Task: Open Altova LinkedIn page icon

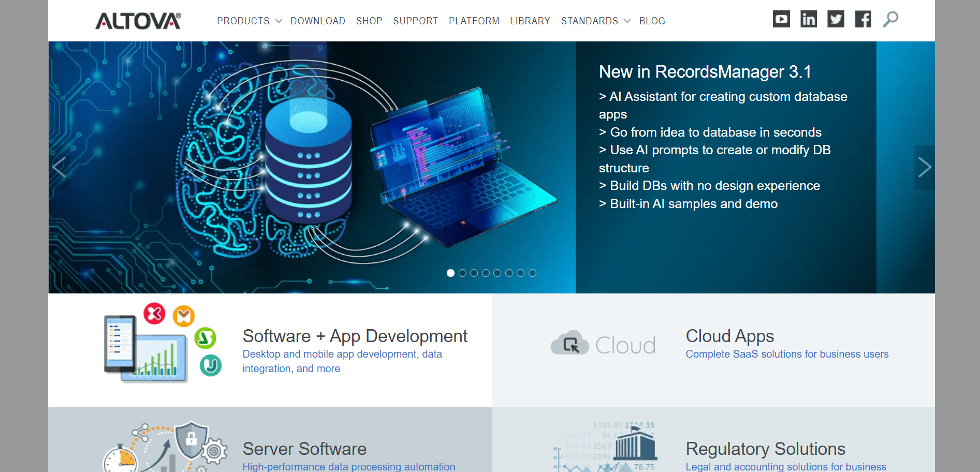Action: [x=809, y=19]
